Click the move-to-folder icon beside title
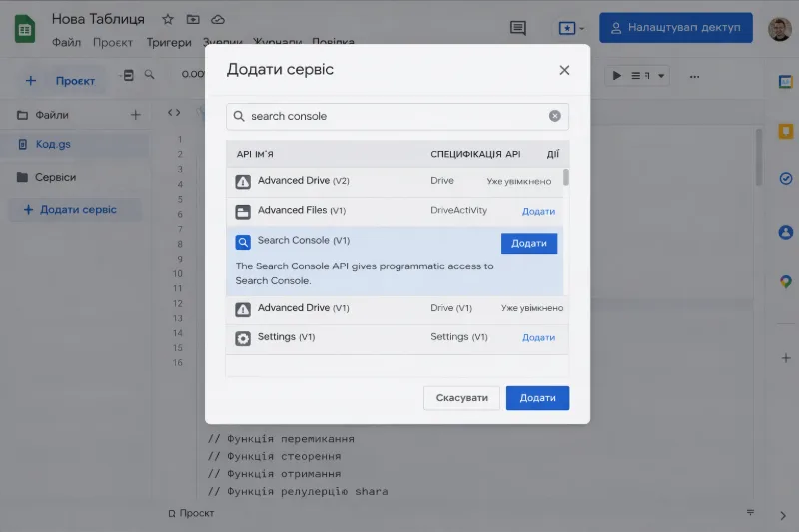799x532 pixels. [x=193, y=19]
